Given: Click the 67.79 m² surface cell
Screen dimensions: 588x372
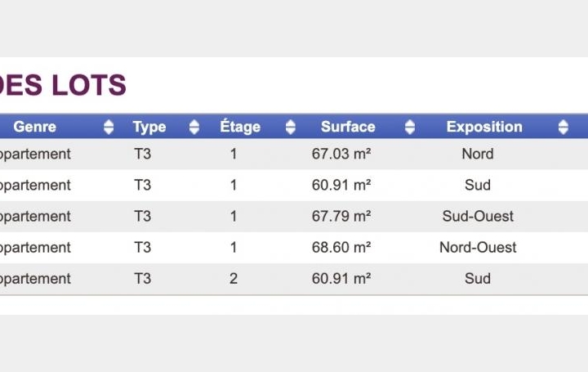Looking at the screenshot, I should pyautogui.click(x=341, y=216).
